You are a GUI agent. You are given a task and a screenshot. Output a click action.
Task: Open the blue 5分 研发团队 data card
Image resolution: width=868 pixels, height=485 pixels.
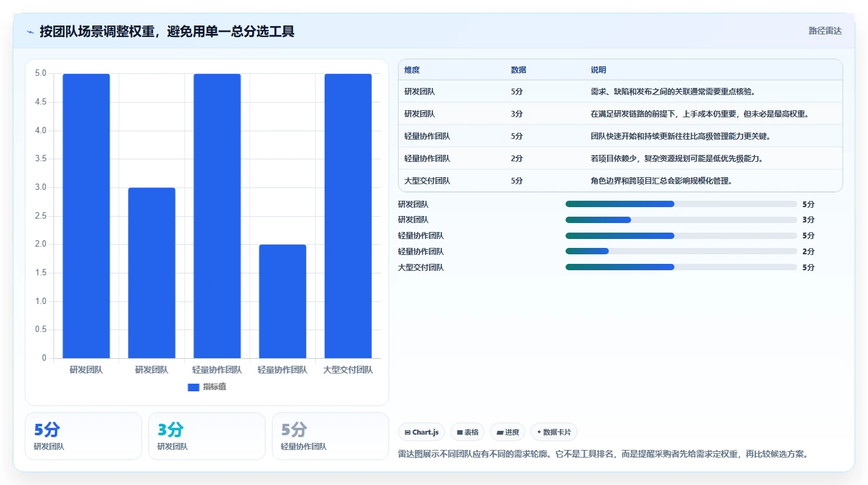pyautogui.click(x=83, y=436)
